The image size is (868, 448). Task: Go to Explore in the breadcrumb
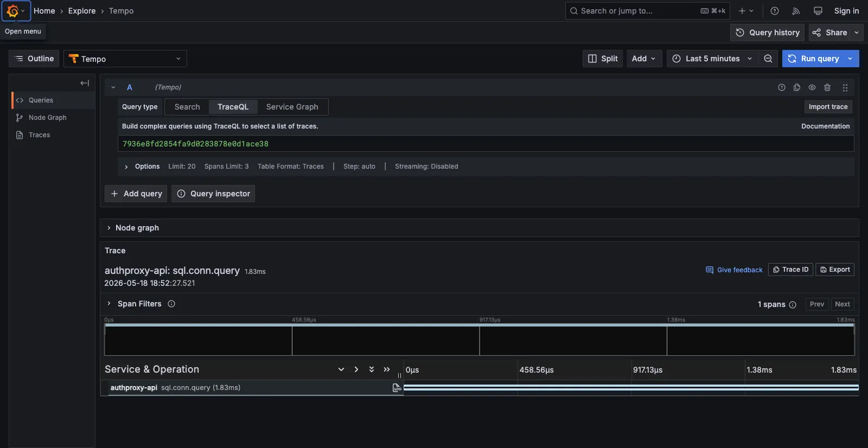82,11
